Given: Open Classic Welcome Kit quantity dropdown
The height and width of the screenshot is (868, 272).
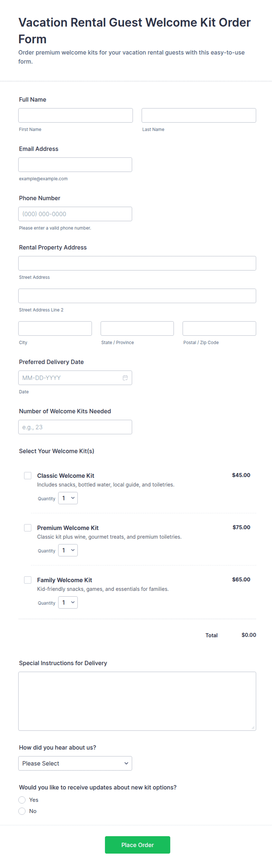Looking at the screenshot, I should (x=68, y=498).
